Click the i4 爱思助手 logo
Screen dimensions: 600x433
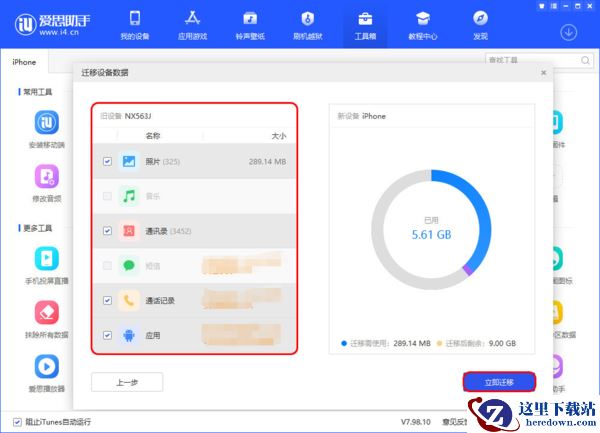click(52, 24)
